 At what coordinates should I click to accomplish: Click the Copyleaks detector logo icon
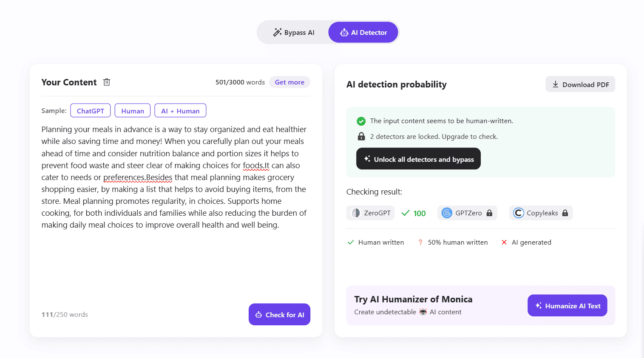518,213
